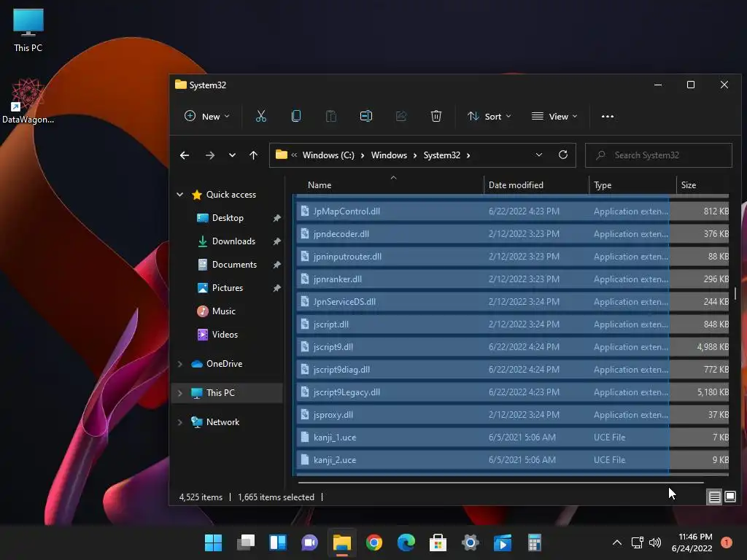Launch Google Chrome from taskbar
Image resolution: width=747 pixels, height=560 pixels.
374,542
